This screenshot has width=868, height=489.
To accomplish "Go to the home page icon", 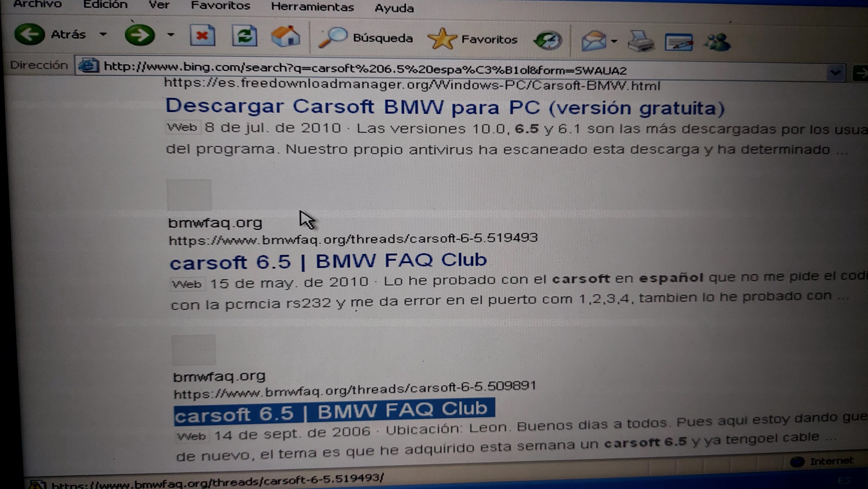I will [285, 36].
